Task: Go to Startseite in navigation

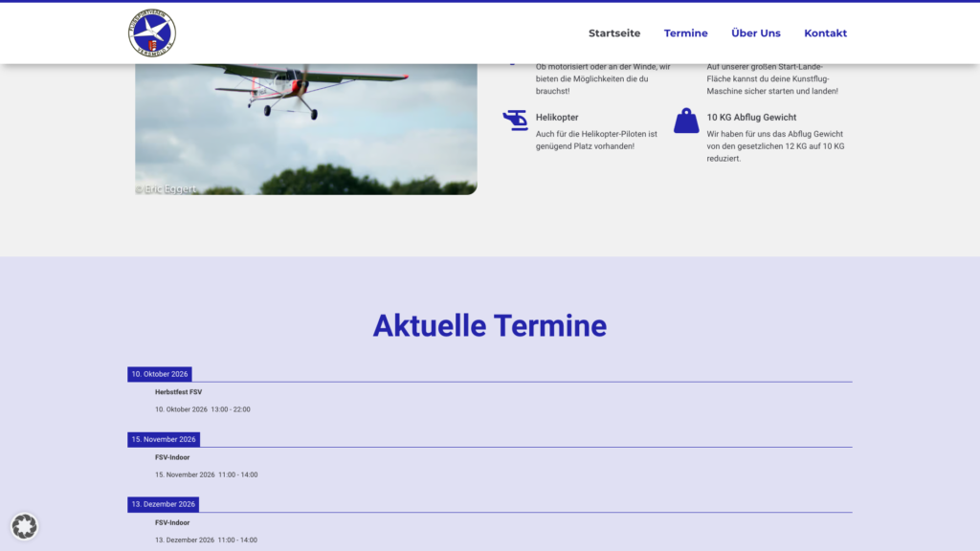Action: click(614, 33)
